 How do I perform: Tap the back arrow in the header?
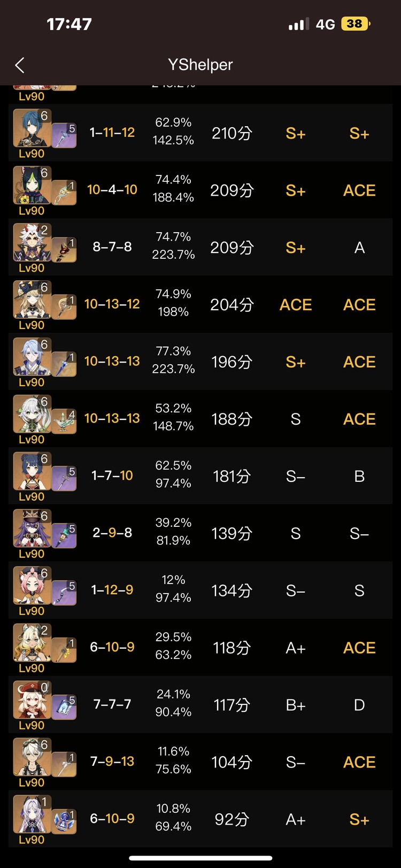20,65
